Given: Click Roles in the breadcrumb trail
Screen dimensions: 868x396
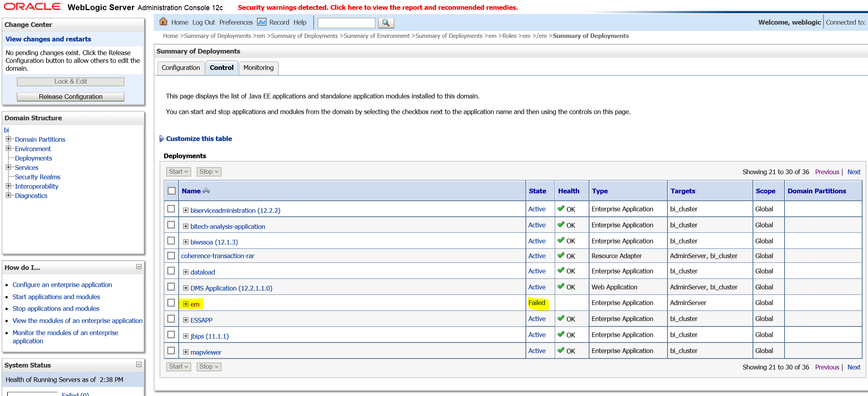Looking at the screenshot, I should (509, 36).
